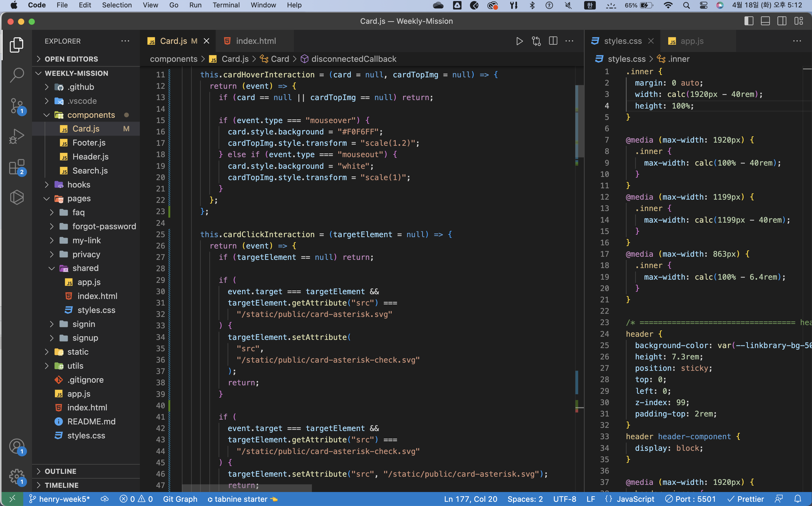
Task: Expand the OUTLINE section
Action: click(60, 471)
